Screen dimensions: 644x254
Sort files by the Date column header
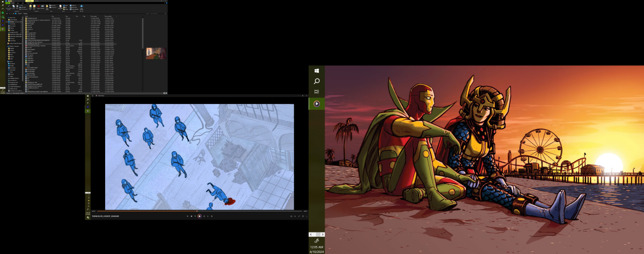[53, 16]
